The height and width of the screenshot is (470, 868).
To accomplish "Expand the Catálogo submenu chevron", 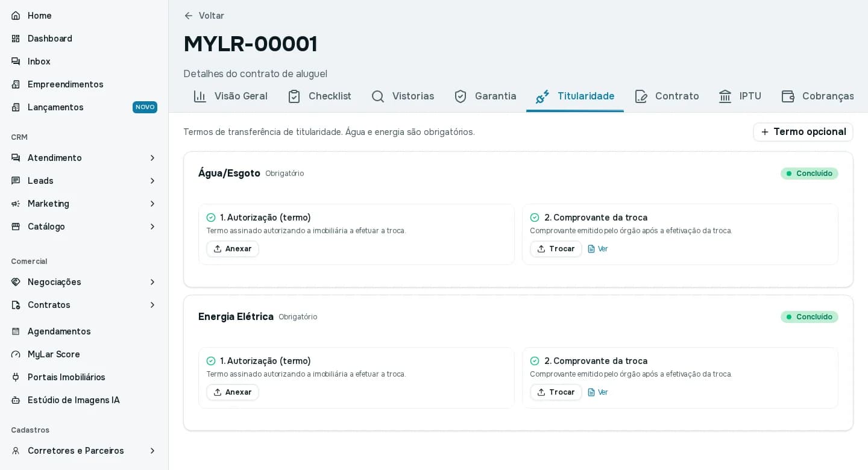I will (153, 227).
